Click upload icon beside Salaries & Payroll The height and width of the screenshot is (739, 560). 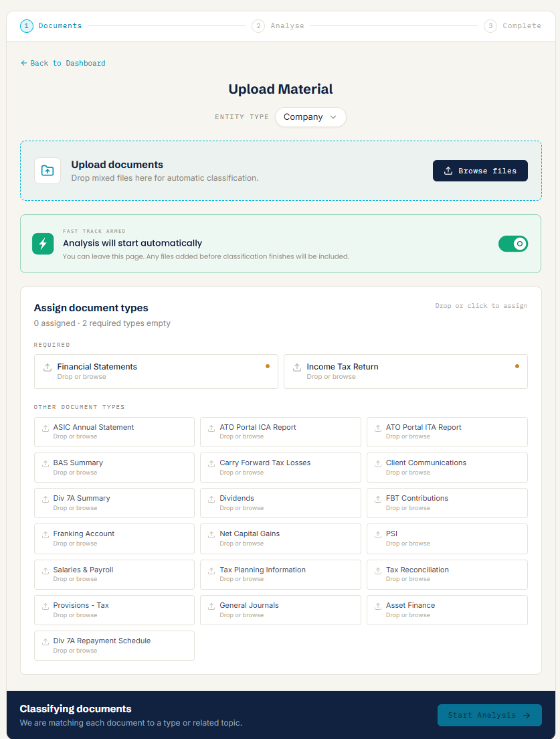(45, 571)
